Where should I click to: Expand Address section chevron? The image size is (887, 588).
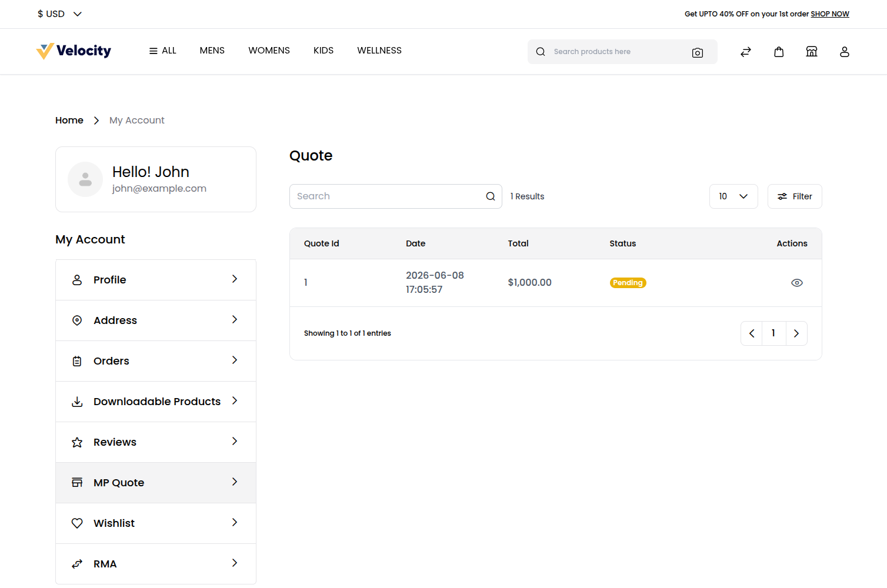pos(235,319)
